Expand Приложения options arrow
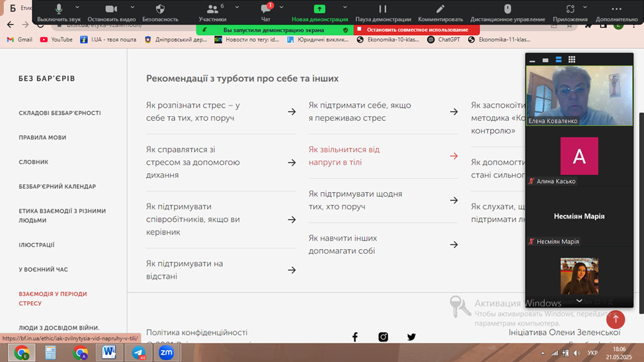The width and height of the screenshot is (644, 362). coord(585,7)
